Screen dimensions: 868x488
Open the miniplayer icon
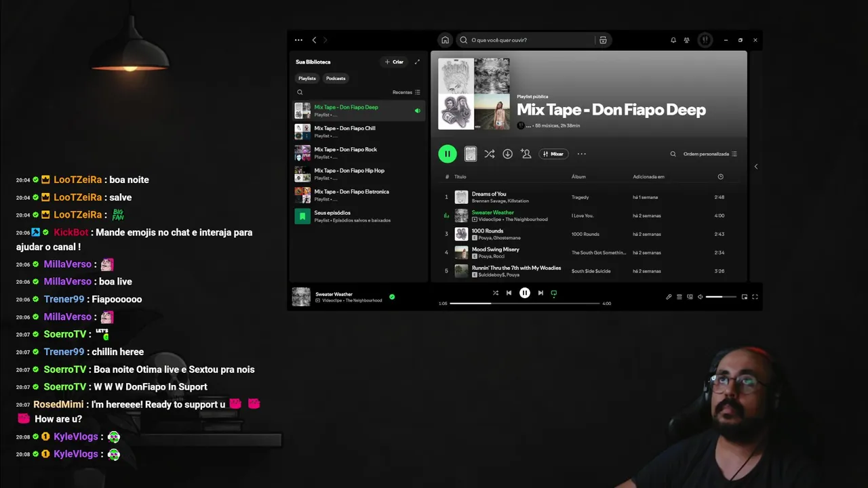tap(745, 297)
